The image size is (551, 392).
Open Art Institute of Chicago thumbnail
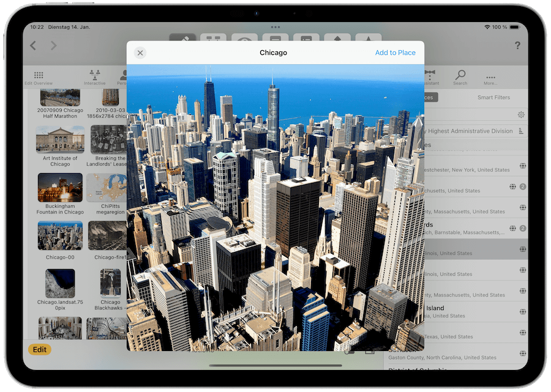[x=60, y=139]
